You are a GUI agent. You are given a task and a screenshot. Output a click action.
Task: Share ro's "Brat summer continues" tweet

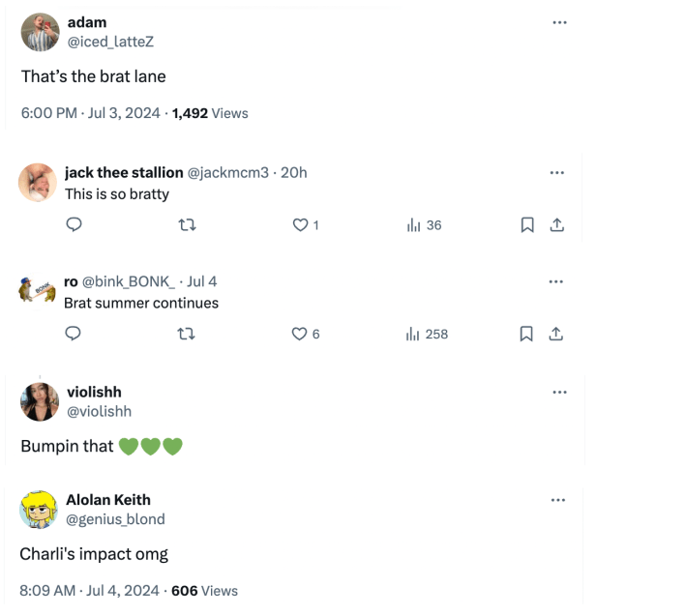pos(556,334)
